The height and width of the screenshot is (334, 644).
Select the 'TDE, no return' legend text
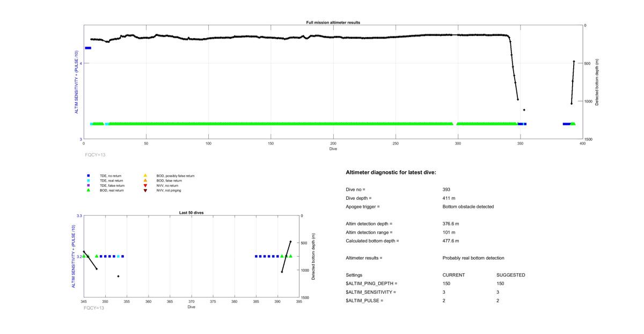coord(112,176)
